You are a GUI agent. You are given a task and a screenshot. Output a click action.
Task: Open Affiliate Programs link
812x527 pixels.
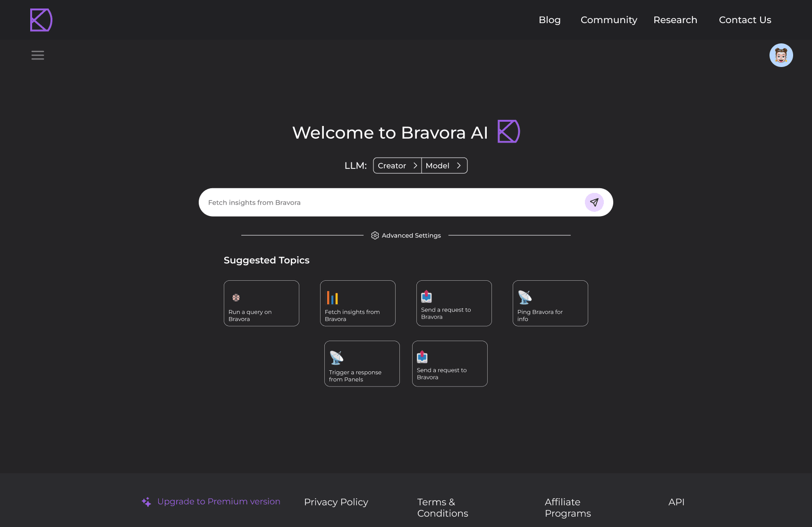click(568, 508)
